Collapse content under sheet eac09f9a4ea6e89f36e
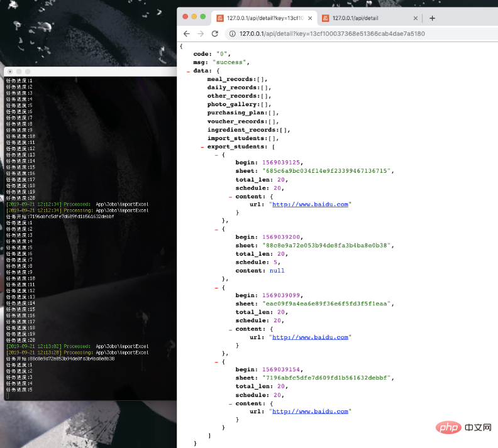This screenshot has width=498, height=448. [x=230, y=329]
